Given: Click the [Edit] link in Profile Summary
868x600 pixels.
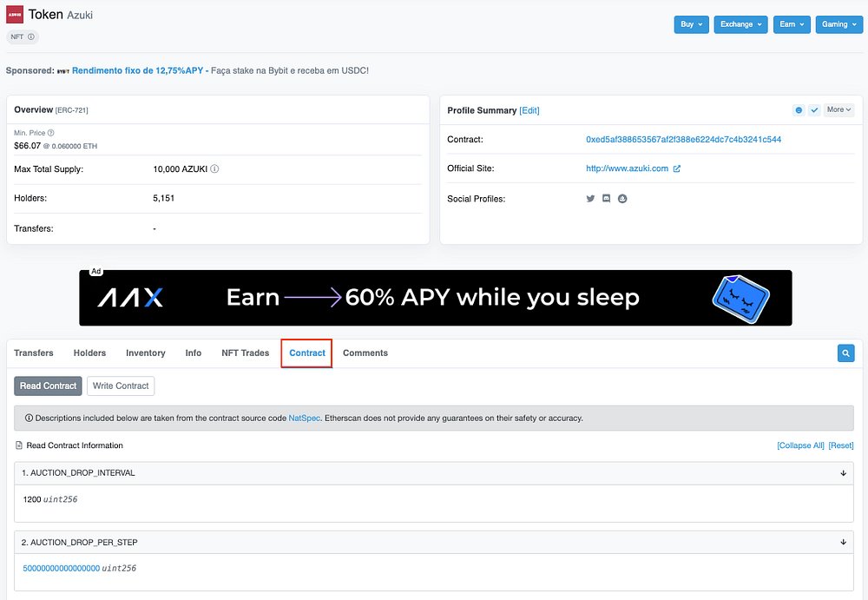Looking at the screenshot, I should 529,110.
